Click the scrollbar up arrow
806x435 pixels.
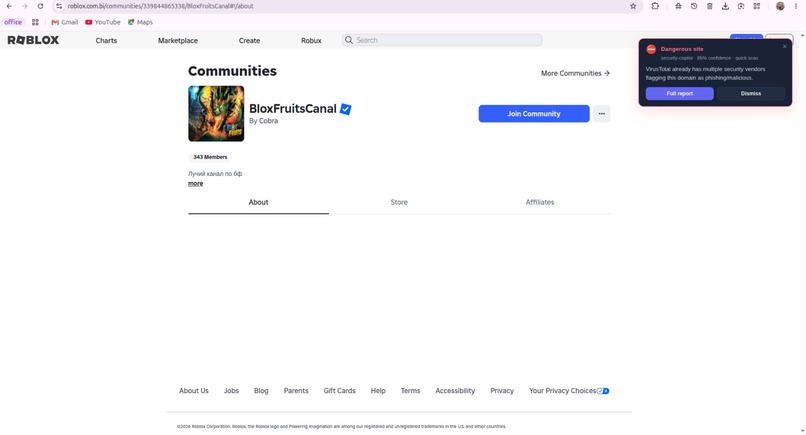pyautogui.click(x=802, y=36)
